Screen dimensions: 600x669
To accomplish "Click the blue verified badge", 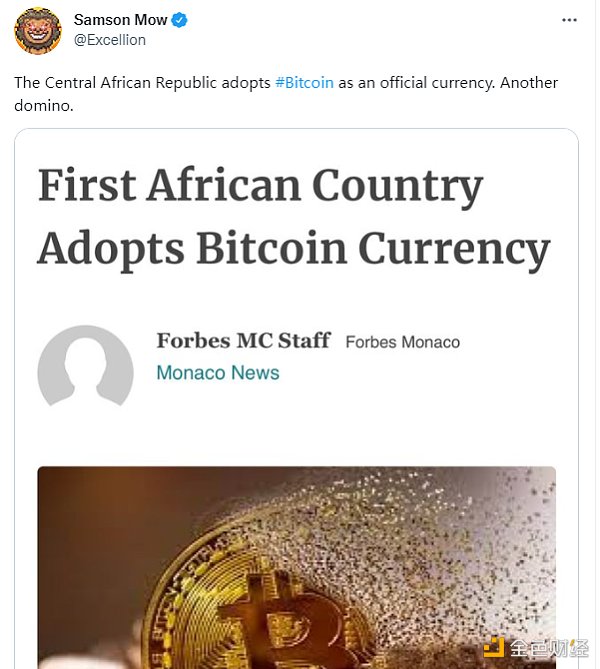I will 180,21.
